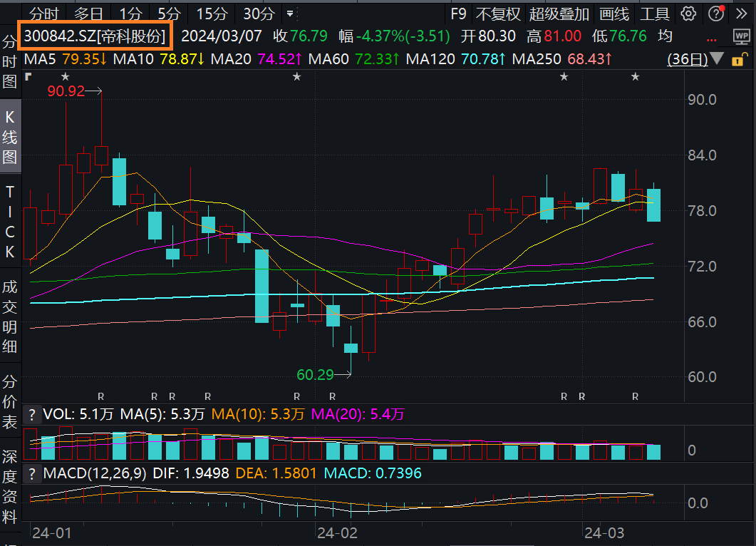This screenshot has width=756, height=546.
Task: Click the 均 average label
Action: 666,36
